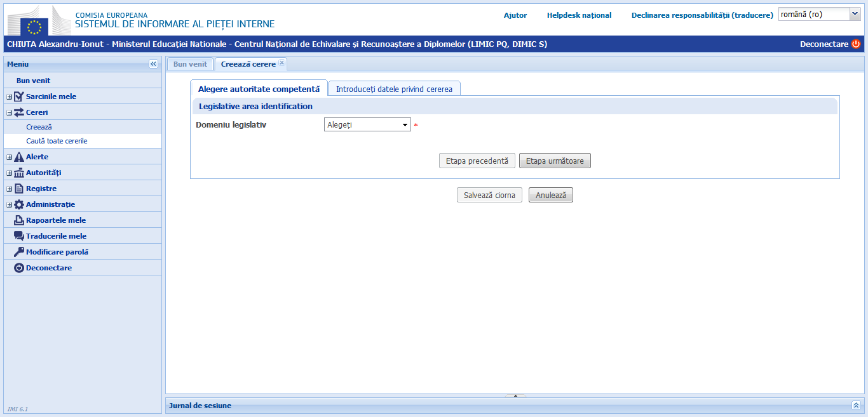868x417 pixels.
Task: Select Caută toate cererile in sidebar
Action: 57,141
